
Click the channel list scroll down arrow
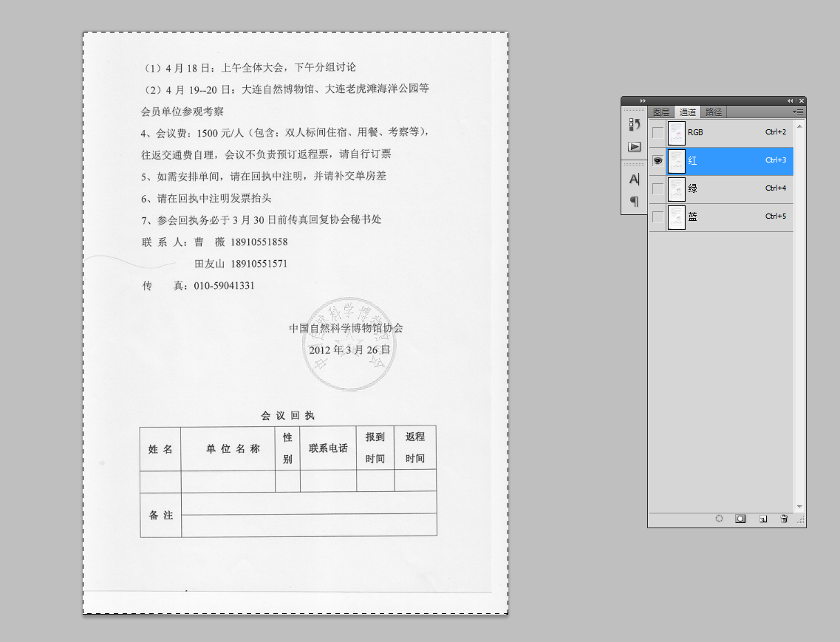[x=799, y=506]
